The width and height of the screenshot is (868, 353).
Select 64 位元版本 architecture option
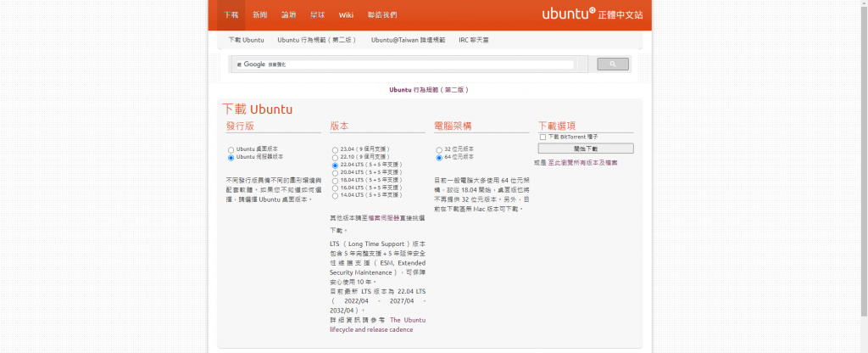pyautogui.click(x=439, y=157)
